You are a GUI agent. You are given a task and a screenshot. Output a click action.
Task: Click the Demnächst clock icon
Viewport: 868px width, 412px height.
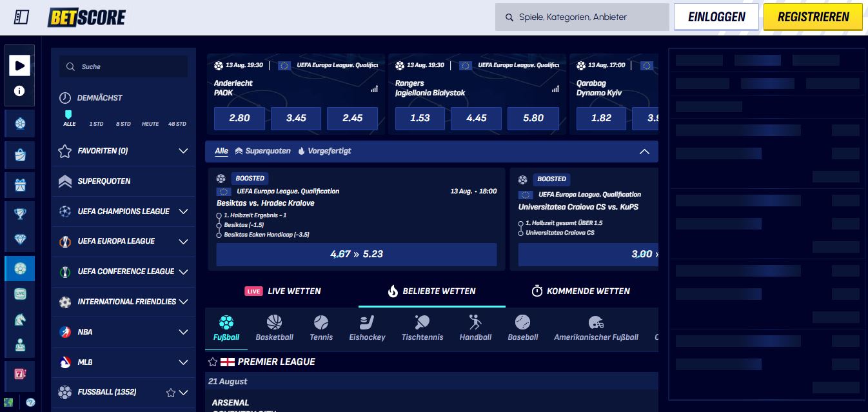click(x=65, y=98)
